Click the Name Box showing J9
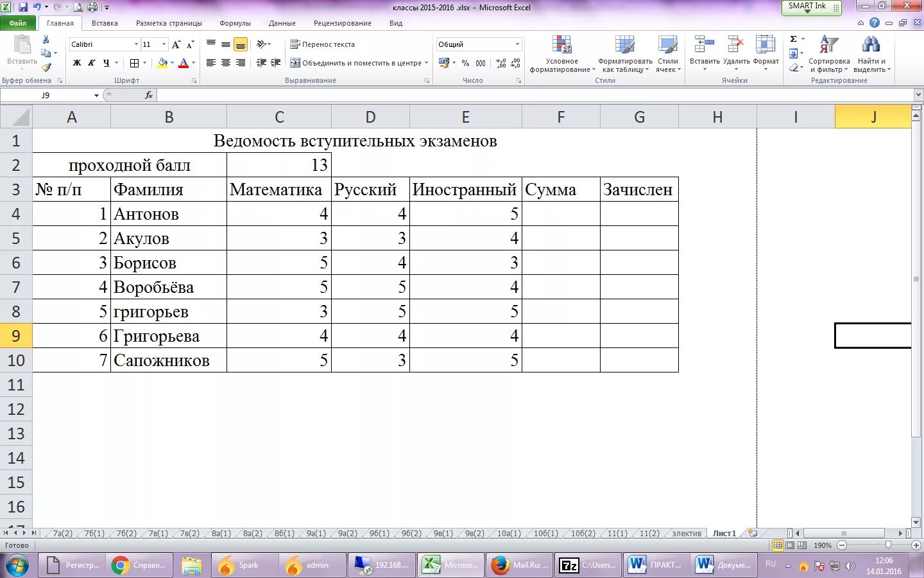The image size is (924, 578). (x=46, y=95)
